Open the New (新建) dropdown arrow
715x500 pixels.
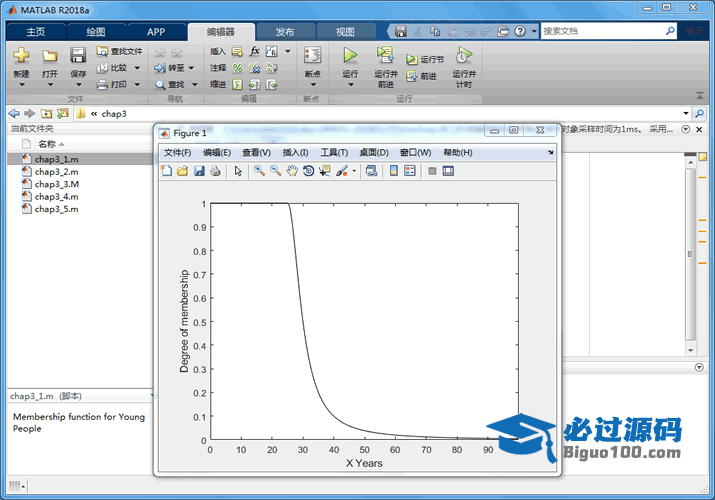tap(21, 85)
